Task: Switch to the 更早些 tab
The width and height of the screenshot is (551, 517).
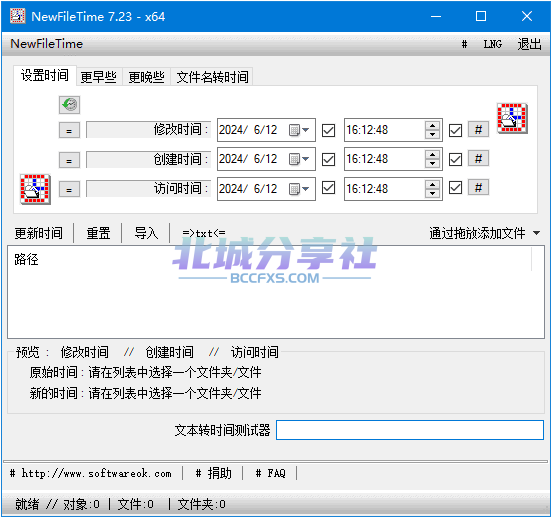Action: click(x=99, y=77)
